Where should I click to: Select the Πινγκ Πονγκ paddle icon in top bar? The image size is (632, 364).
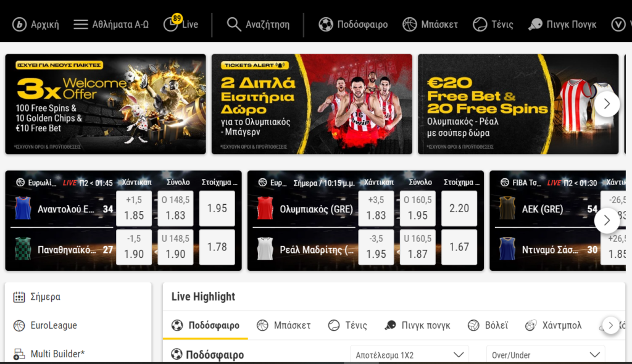535,25
